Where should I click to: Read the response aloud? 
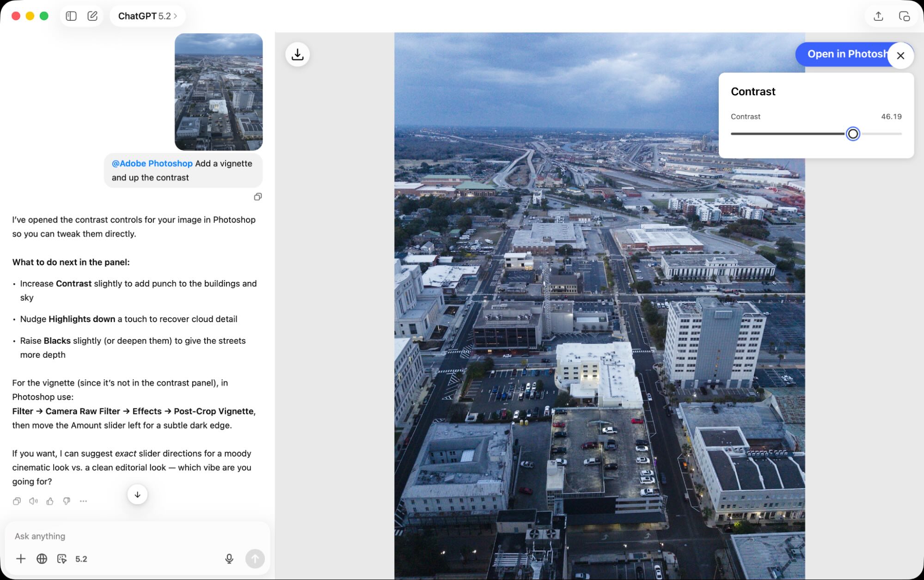click(33, 501)
